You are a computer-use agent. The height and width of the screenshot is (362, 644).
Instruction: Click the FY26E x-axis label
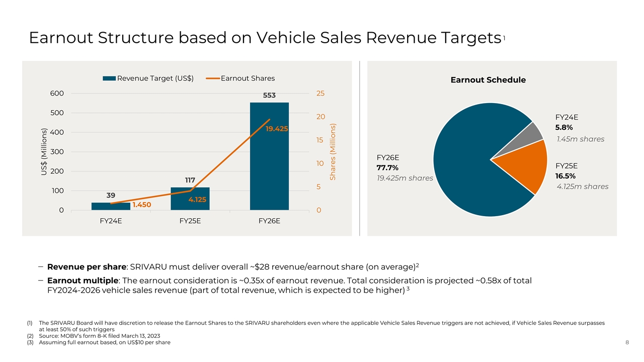(x=269, y=221)
